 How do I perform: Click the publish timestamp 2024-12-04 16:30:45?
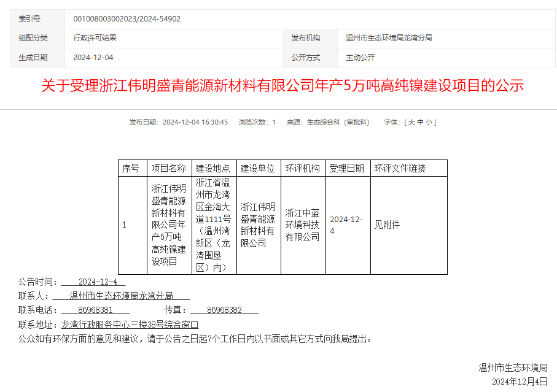coord(195,122)
